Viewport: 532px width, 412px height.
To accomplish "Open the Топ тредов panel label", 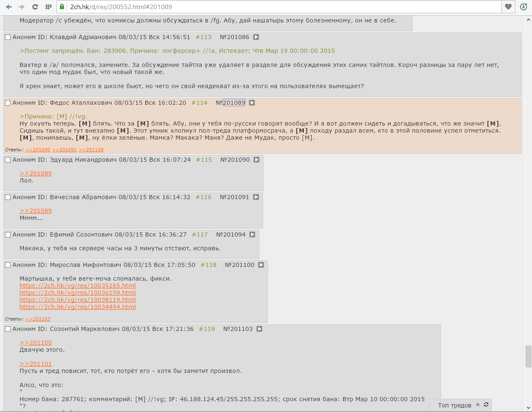I will point(455,405).
